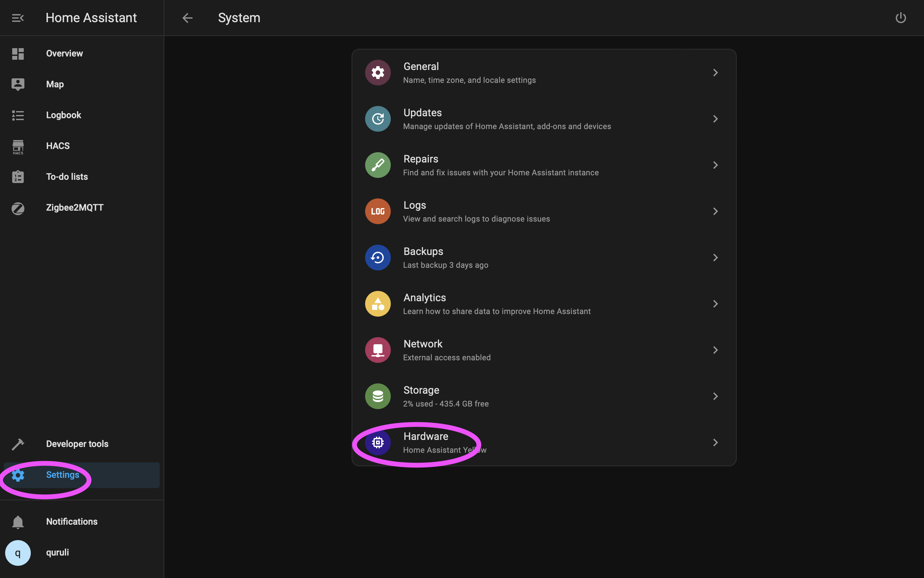The width and height of the screenshot is (924, 578).
Task: Select Map in the sidebar
Action: pos(55,84)
